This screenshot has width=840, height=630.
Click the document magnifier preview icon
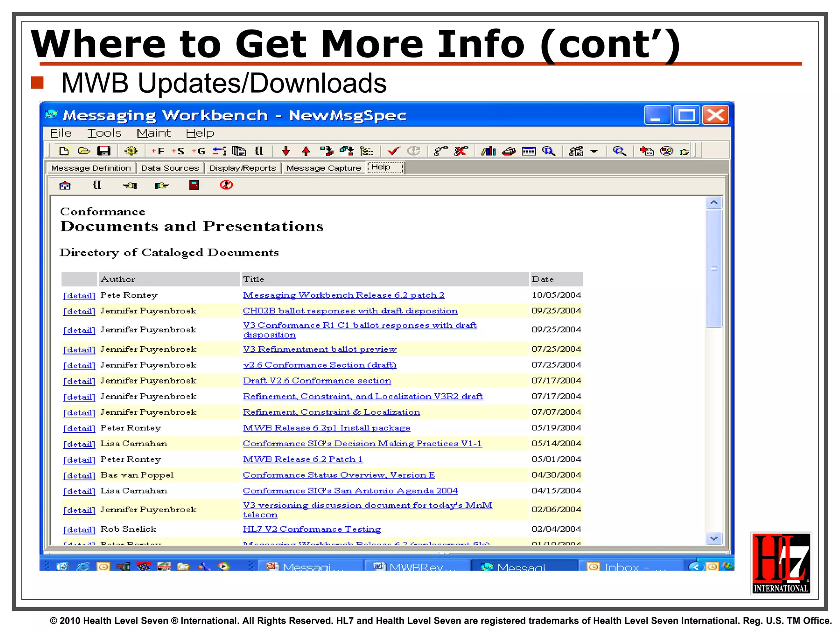coord(548,151)
